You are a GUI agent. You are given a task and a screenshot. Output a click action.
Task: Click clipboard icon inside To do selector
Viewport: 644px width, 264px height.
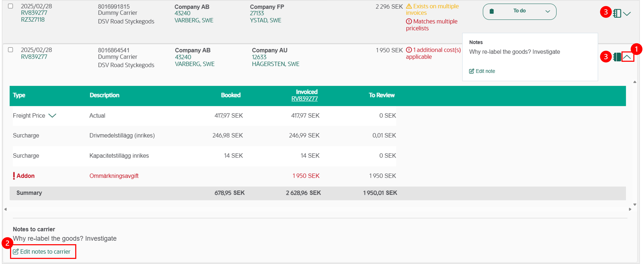[x=491, y=11]
